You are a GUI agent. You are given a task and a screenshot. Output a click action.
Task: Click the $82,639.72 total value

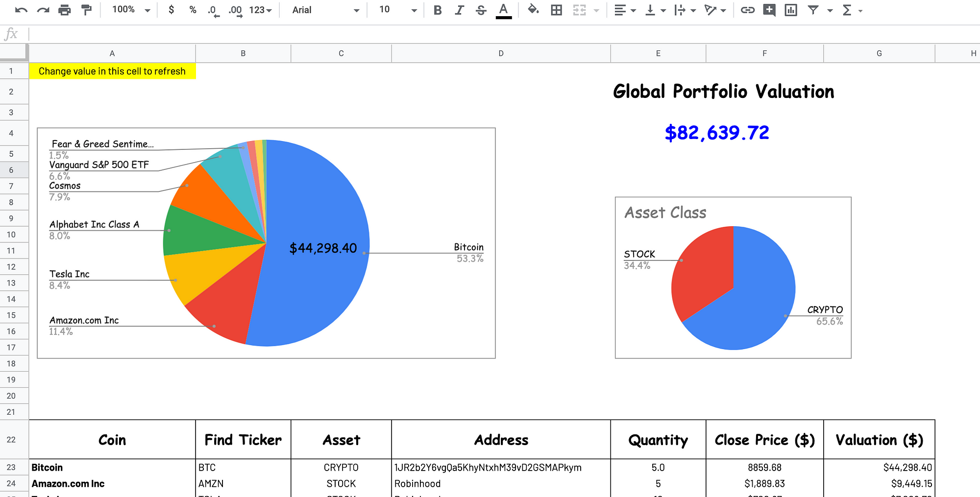[717, 132]
